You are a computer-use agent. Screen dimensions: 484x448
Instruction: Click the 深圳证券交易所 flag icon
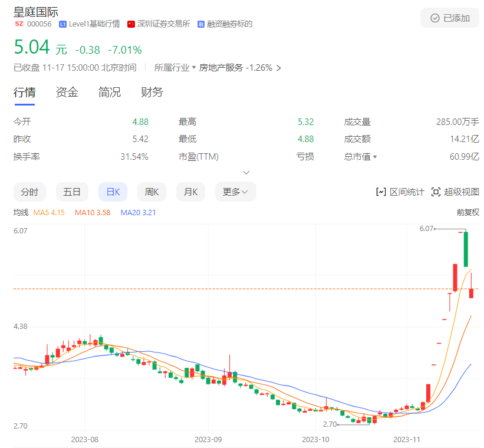[x=131, y=24]
